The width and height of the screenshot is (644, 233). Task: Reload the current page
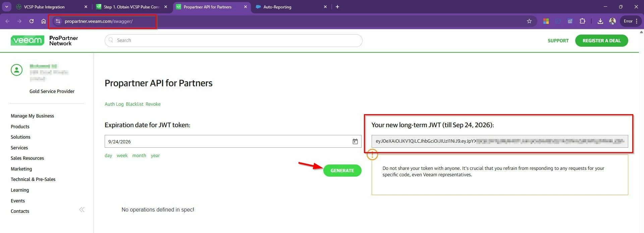point(32,21)
